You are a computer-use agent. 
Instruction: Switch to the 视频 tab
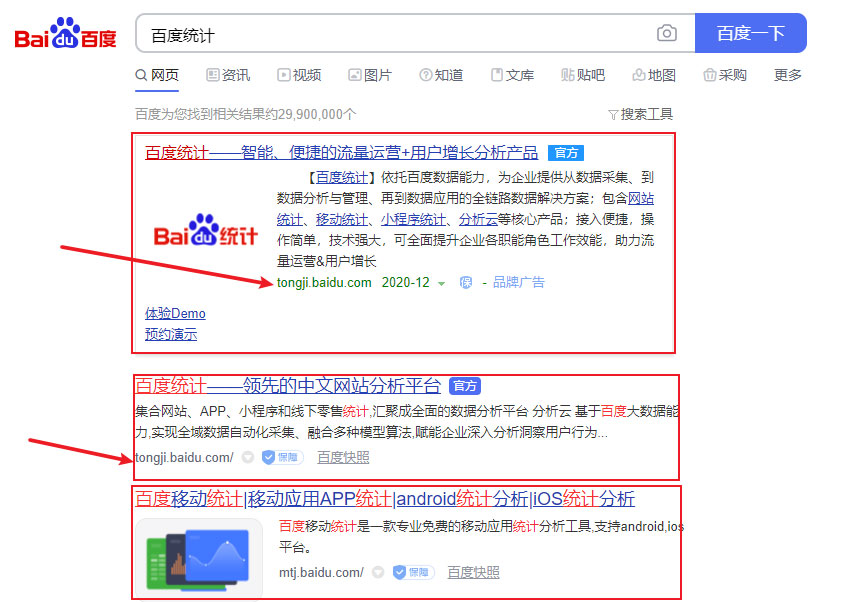(x=299, y=75)
